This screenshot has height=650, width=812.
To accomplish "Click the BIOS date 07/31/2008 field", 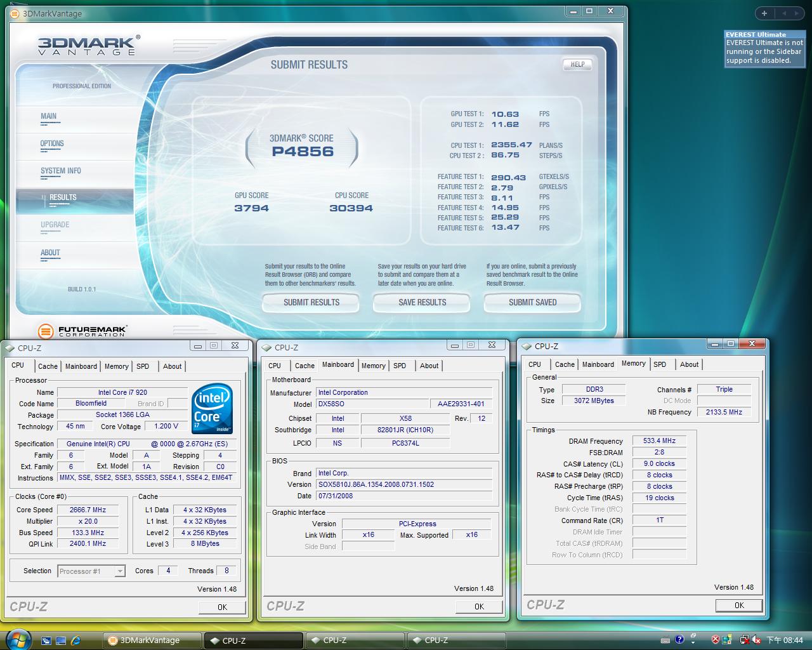I will point(404,496).
